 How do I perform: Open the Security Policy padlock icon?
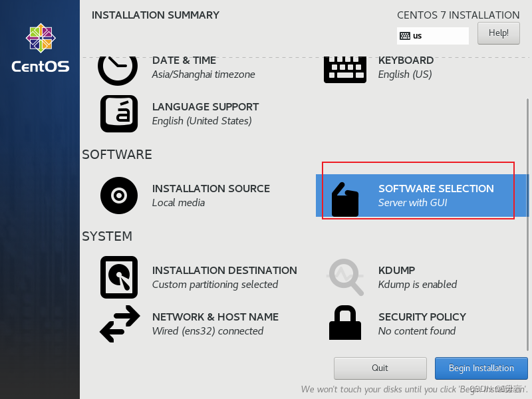tap(345, 324)
